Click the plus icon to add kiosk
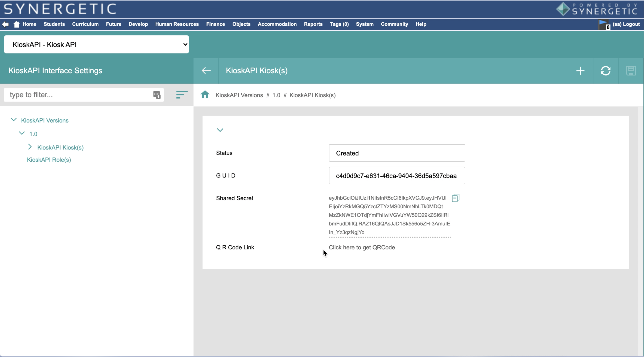Screen dimensions: 644x357 coord(580,71)
